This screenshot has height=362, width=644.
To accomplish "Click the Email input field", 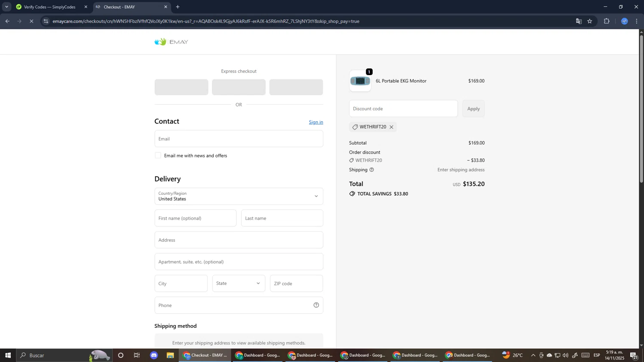I will tap(239, 139).
